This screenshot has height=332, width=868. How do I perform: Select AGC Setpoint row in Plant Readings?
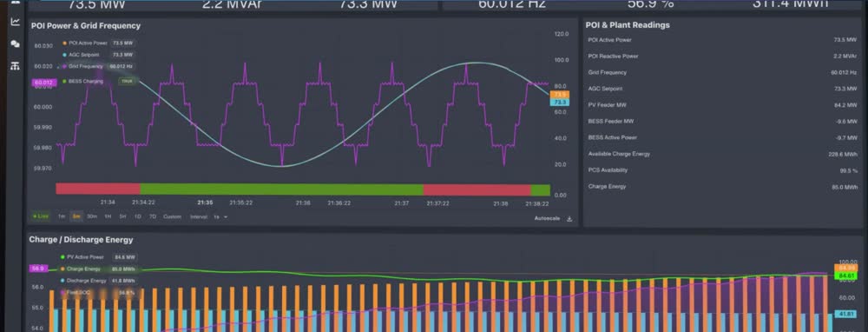click(x=722, y=89)
